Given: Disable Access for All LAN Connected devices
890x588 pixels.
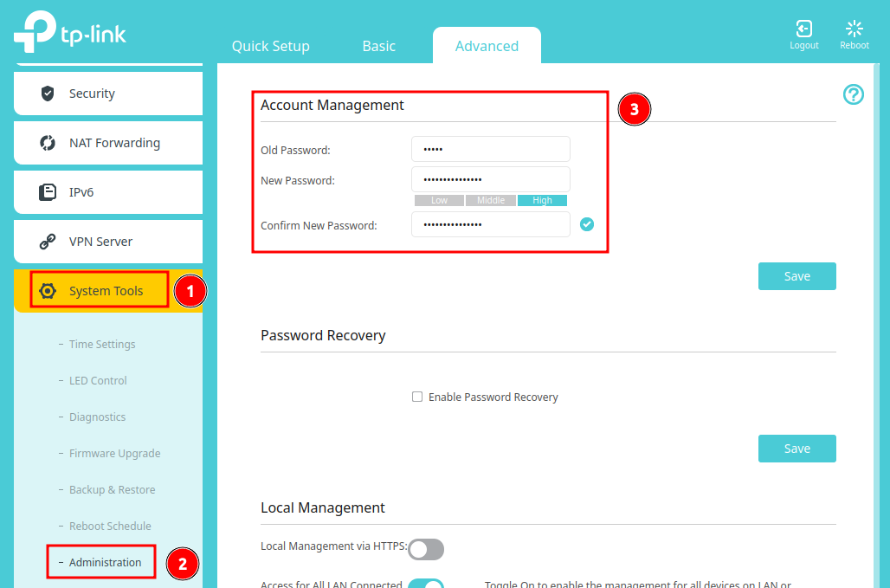Looking at the screenshot, I should tap(425, 584).
